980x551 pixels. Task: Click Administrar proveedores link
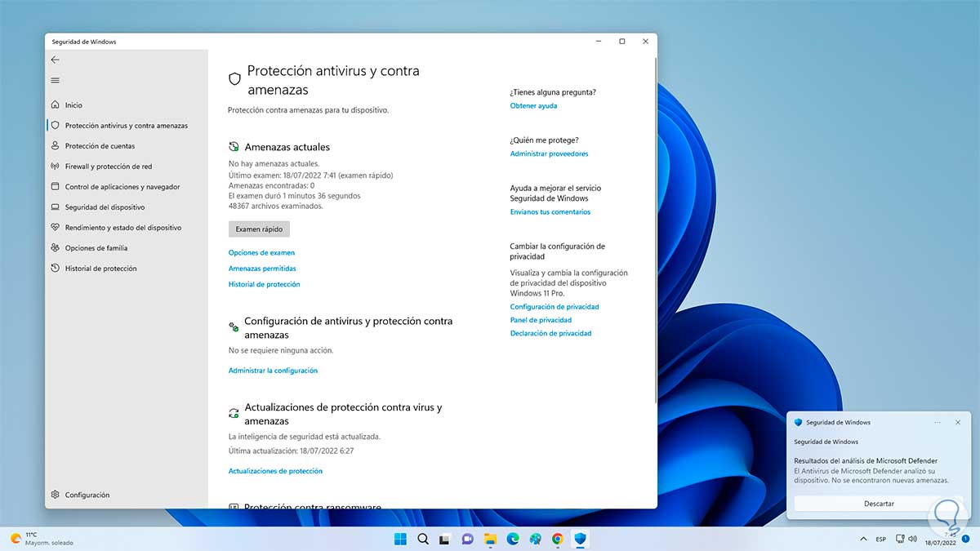[549, 153]
